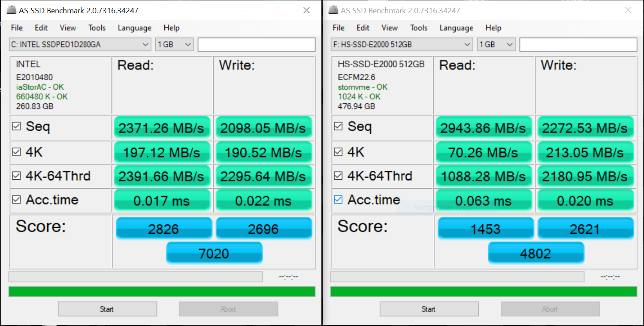Toggle 4K checkbox in HS-SSD-E2000 window
This screenshot has width=644, height=326.
[x=338, y=152]
